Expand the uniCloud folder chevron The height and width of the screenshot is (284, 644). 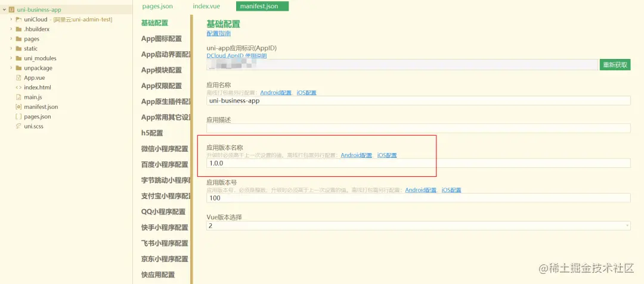11,19
